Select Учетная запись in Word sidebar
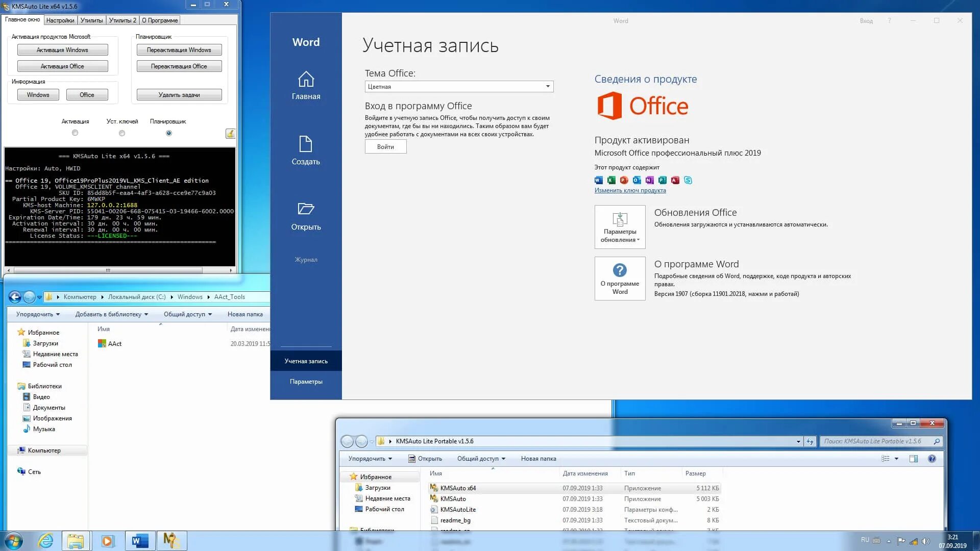The height and width of the screenshot is (551, 980). 306,361
